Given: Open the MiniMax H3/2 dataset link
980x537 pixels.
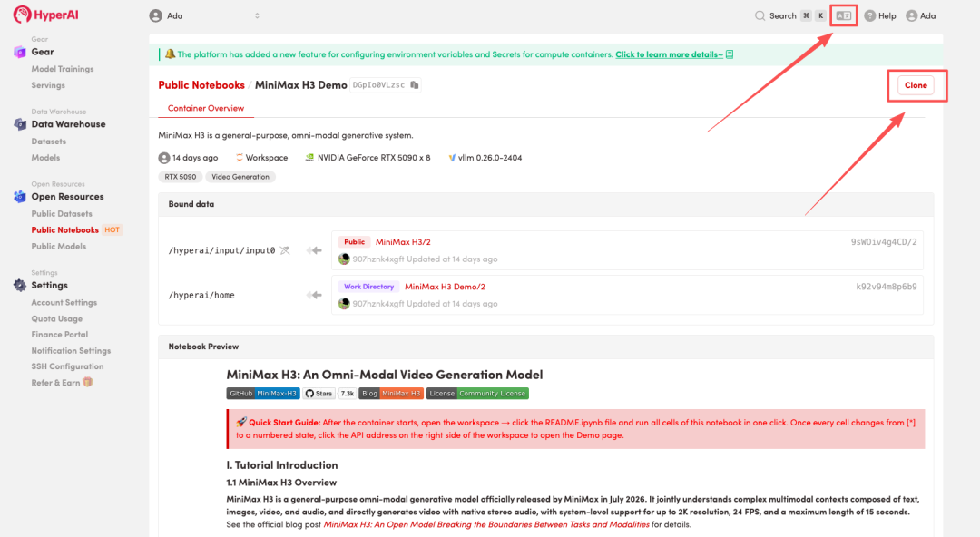Looking at the screenshot, I should point(403,242).
